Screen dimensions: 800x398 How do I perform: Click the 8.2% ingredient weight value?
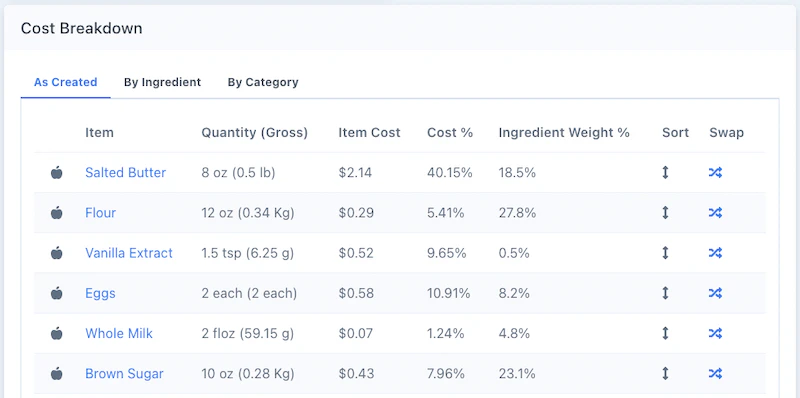tap(514, 293)
